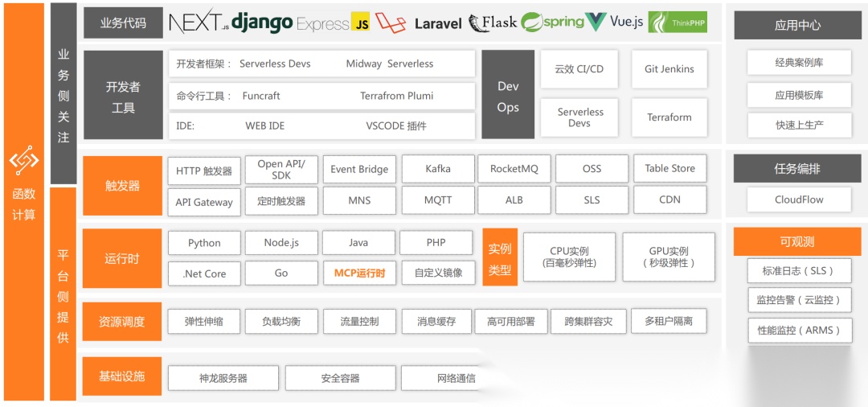Click the Function Compute icon above 函数计算
The height and width of the screenshot is (407, 868).
[x=24, y=161]
